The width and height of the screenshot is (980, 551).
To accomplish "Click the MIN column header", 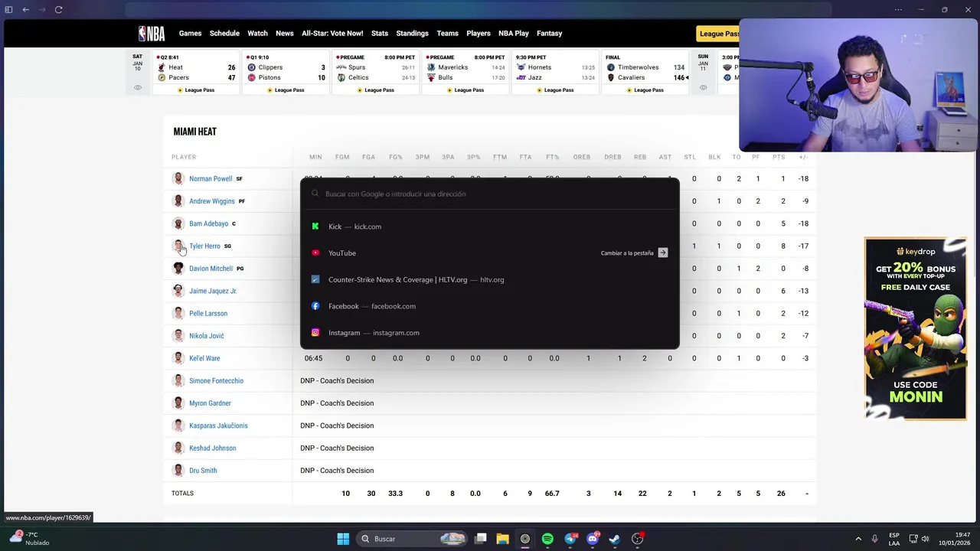I will 315,157.
